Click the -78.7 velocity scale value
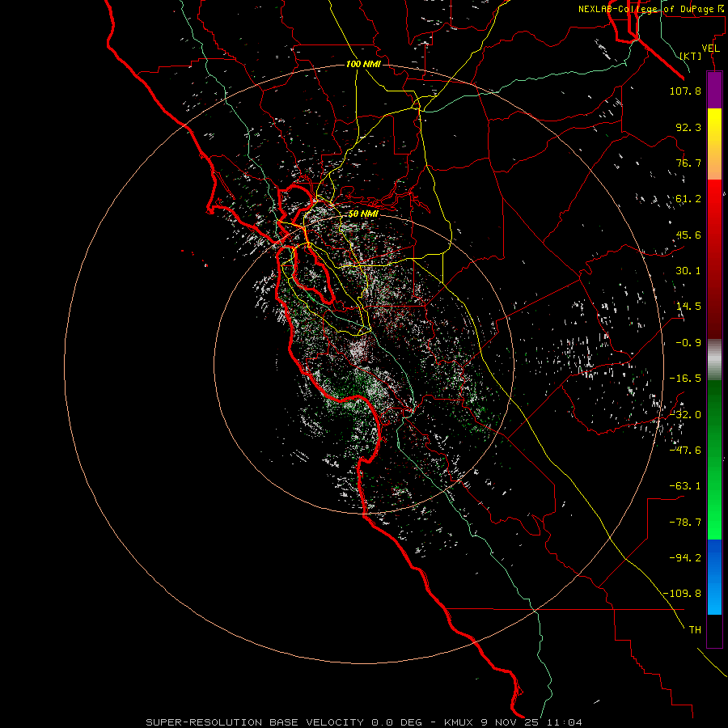The width and height of the screenshot is (728, 728). coord(685,523)
